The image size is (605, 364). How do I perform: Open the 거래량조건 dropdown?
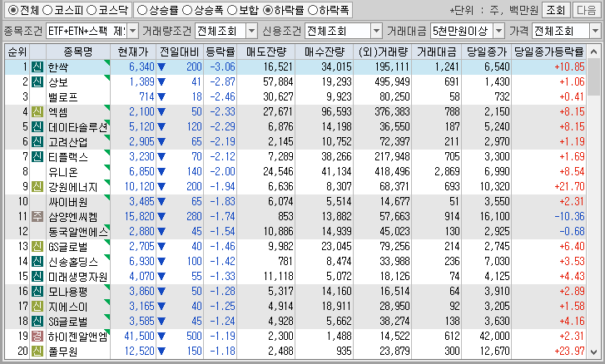pyautogui.click(x=251, y=31)
